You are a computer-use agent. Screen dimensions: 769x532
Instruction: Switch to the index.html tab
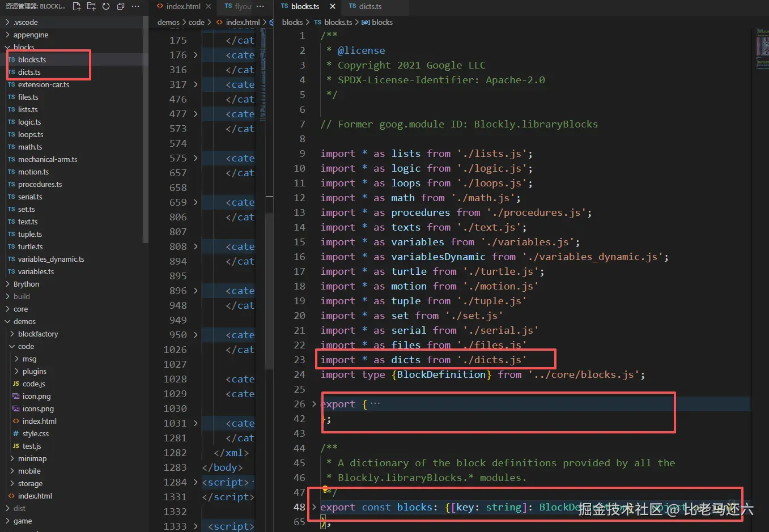[x=183, y=6]
